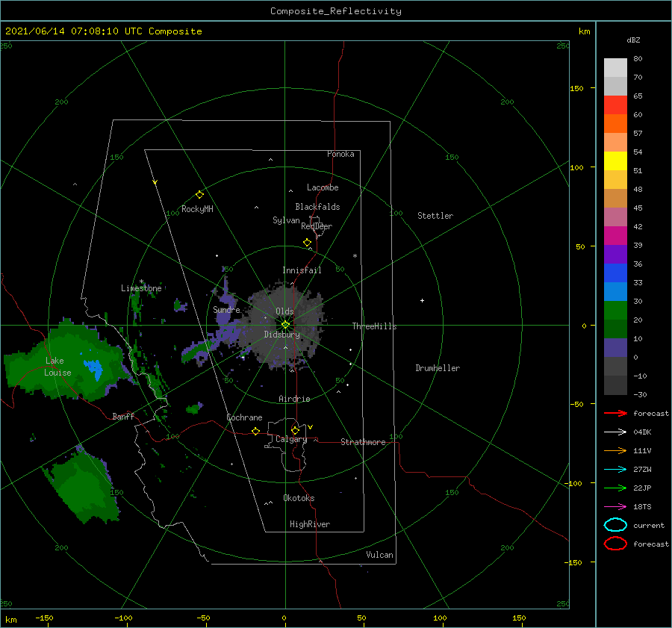Click the Stettler city label
Screen dimensions: 672x628
point(435,216)
